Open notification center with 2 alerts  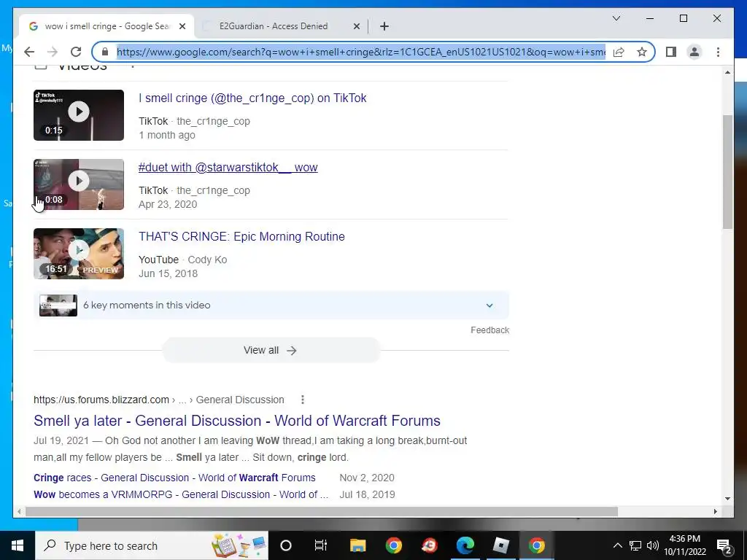pos(724,545)
